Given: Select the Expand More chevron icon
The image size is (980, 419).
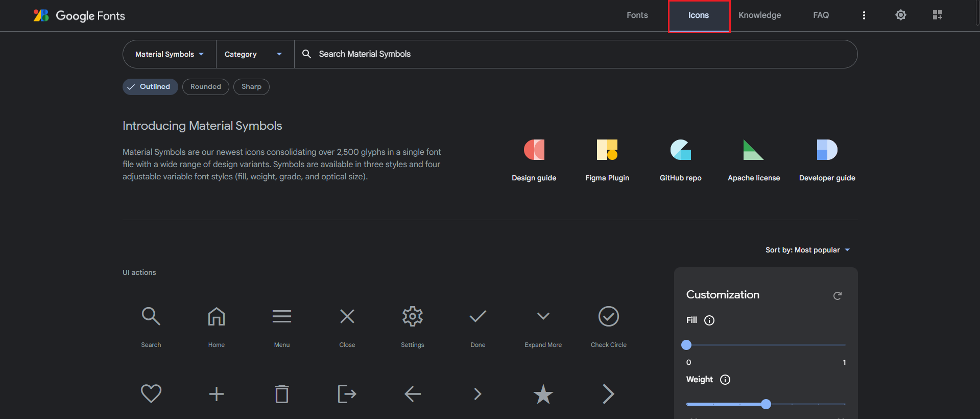Looking at the screenshot, I should coord(543,316).
